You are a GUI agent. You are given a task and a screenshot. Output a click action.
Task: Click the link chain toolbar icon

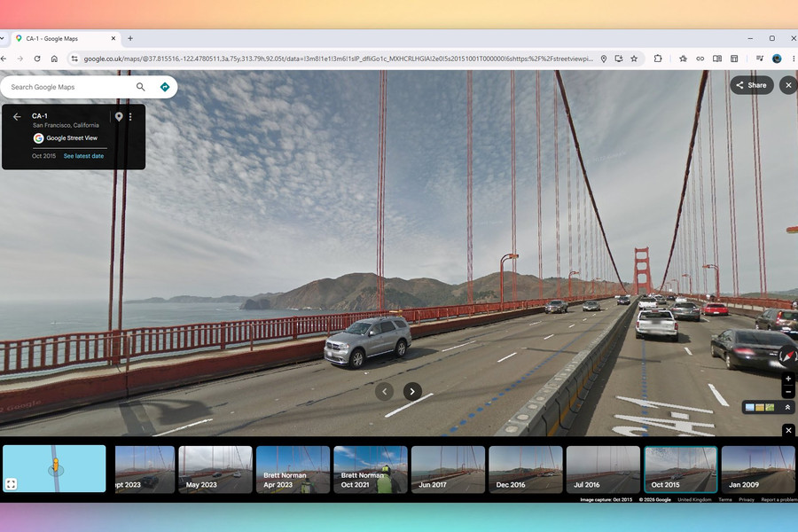(x=700, y=59)
